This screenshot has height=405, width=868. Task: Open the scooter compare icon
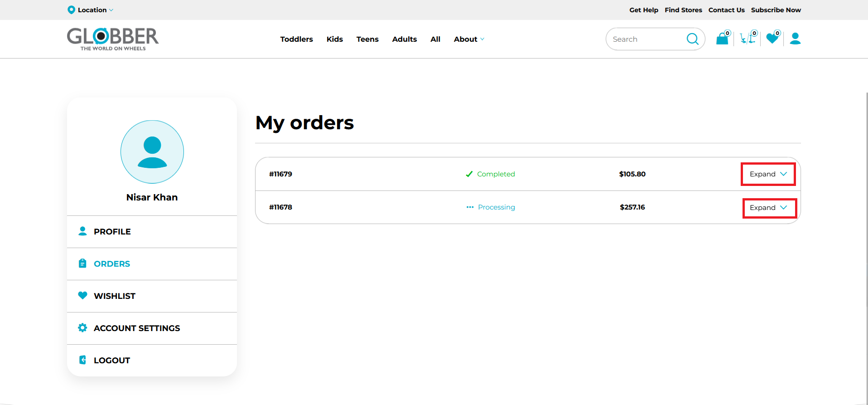[x=748, y=38]
